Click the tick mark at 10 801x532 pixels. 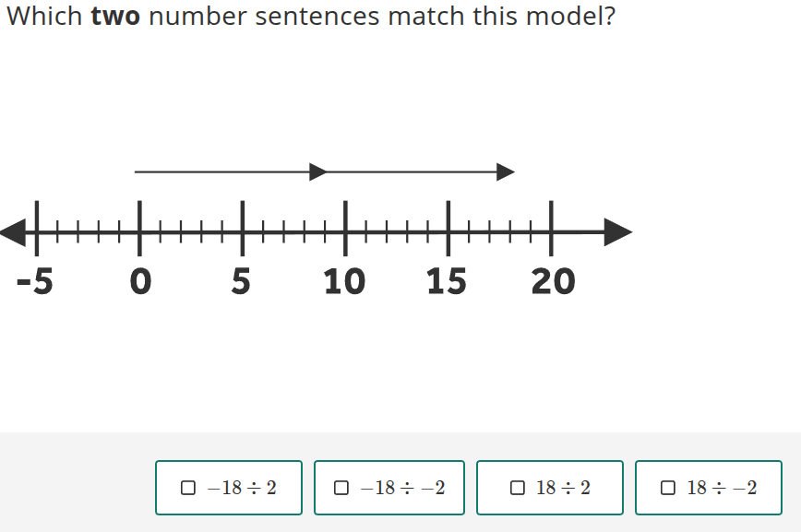346,229
